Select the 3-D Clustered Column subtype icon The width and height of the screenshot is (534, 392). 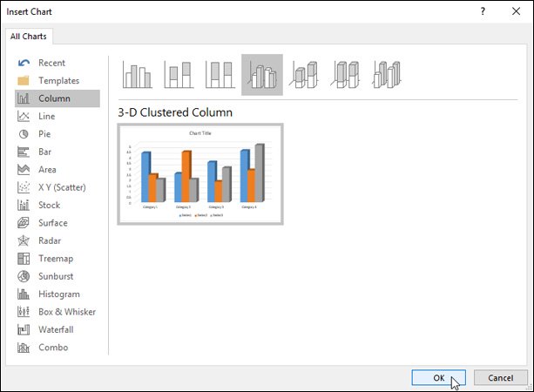pos(261,76)
